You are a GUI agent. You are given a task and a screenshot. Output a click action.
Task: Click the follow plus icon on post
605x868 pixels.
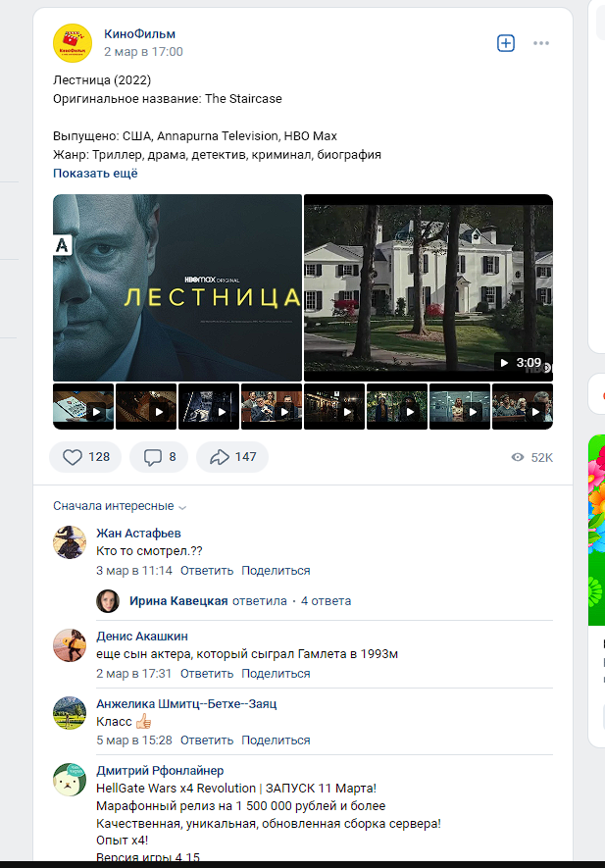(x=506, y=43)
